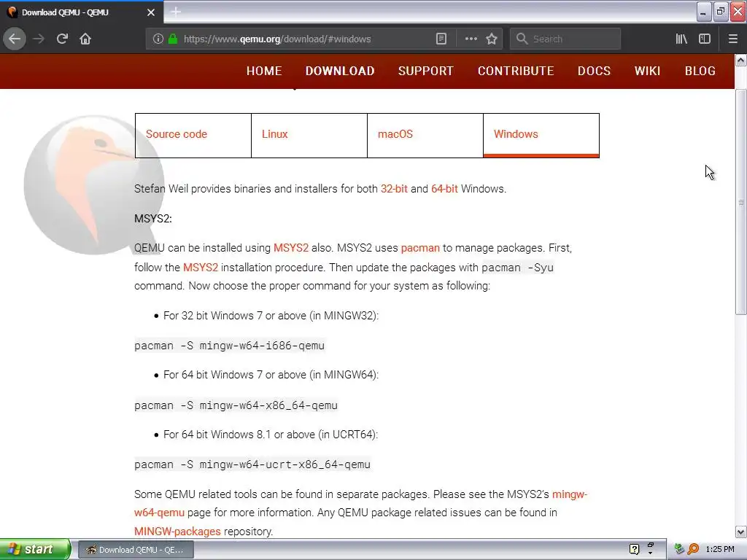This screenshot has height=560, width=747.
Task: Select the Windows download tab
Action: pyautogui.click(x=541, y=135)
